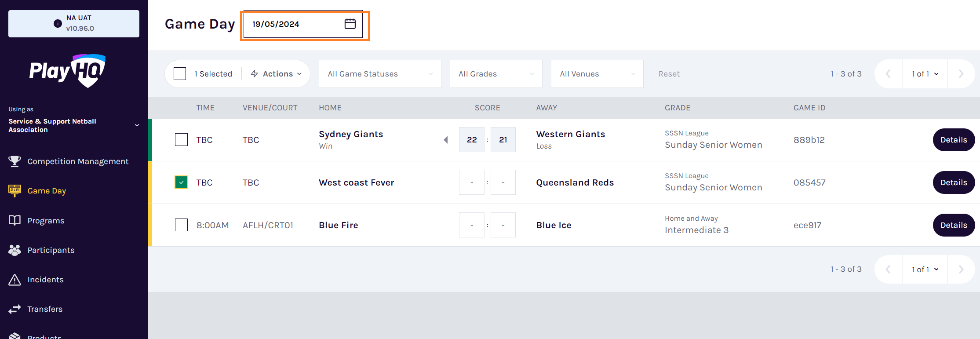This screenshot has height=339, width=980.
Task: Click the date input field showing 19/05/2024
Action: (x=303, y=24)
